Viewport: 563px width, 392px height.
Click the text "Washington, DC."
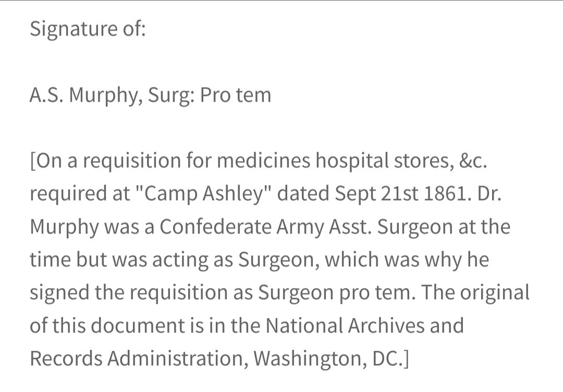[328, 358]
